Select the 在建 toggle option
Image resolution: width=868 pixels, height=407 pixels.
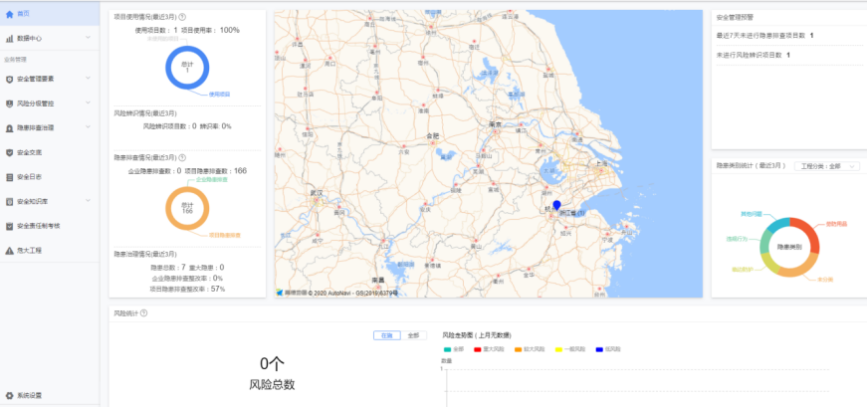coord(387,335)
